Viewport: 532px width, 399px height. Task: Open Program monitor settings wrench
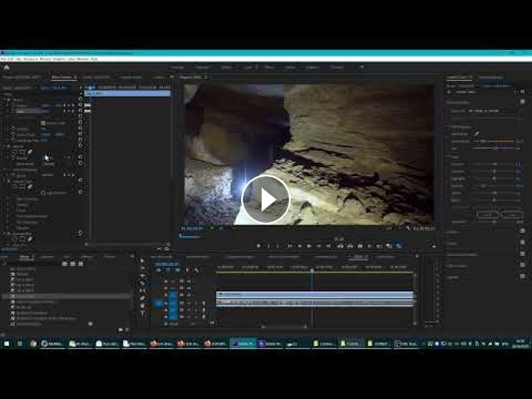coord(408,229)
